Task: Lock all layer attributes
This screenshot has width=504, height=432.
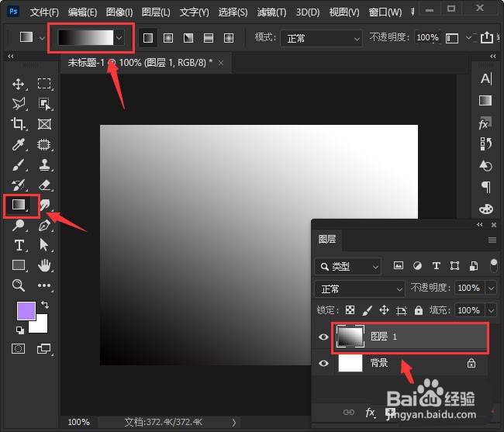Action: 418,310
